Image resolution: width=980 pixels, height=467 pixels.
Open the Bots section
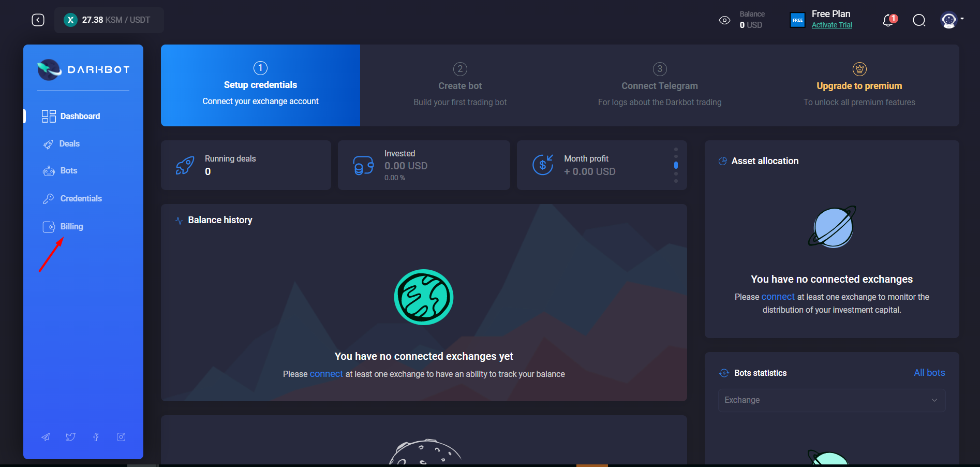tap(48, 170)
